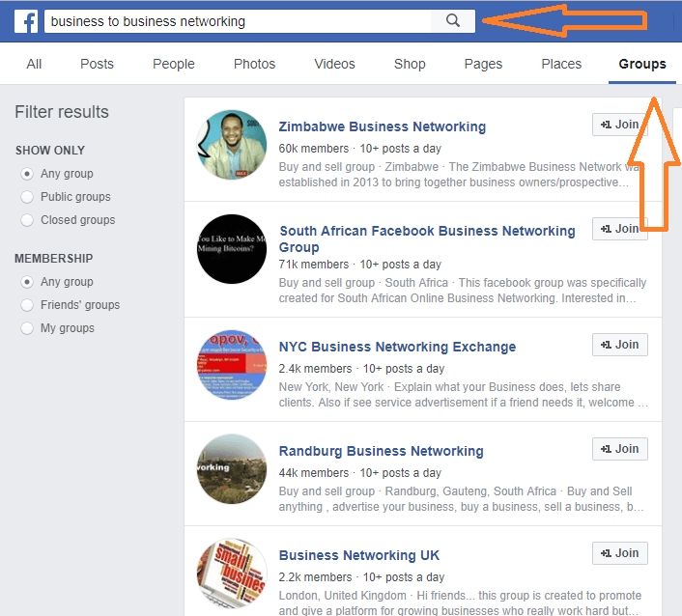Viewport: 682px width, 616px height.
Task: Click the Business Networking UK avatar
Action: 232,574
